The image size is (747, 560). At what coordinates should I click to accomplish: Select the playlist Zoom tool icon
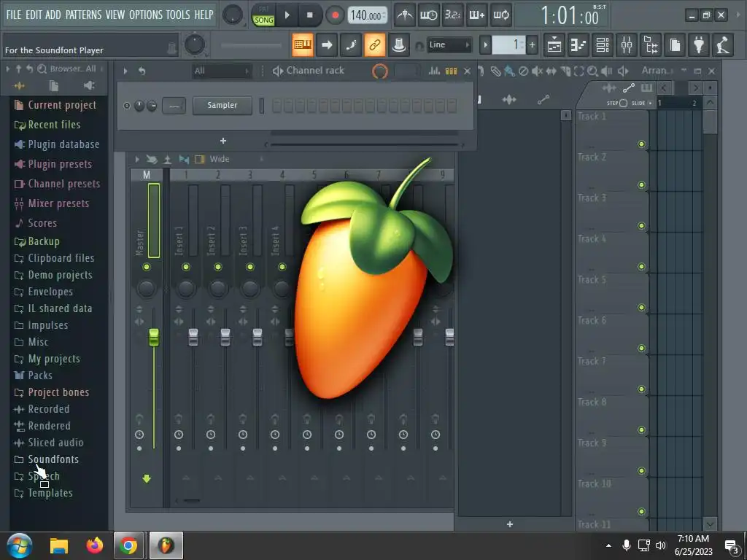click(592, 71)
